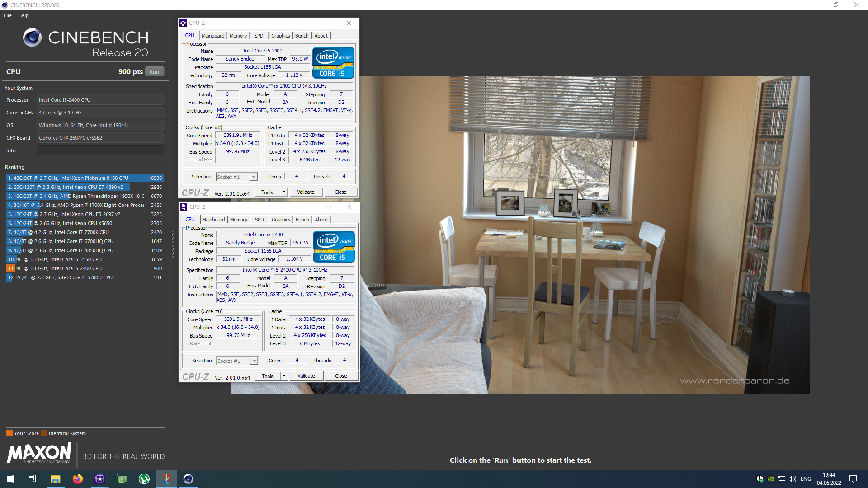Click the Cinebench logo sphere icon

(32, 38)
